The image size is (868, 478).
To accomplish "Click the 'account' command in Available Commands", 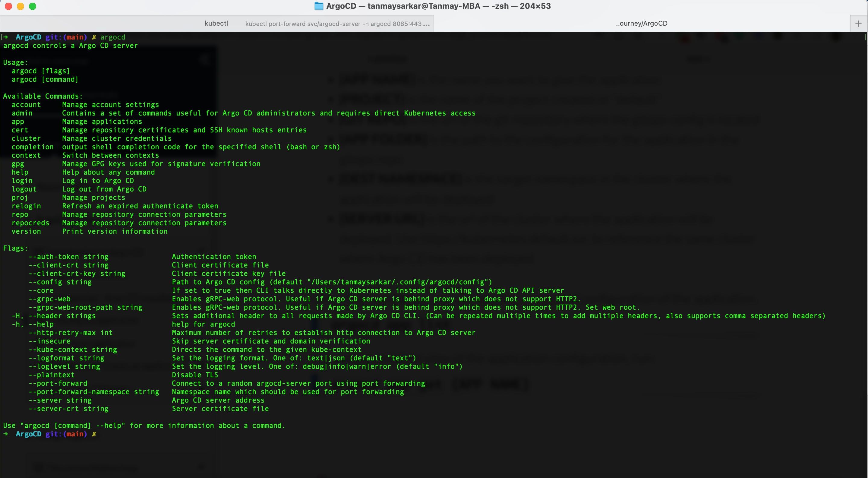I will 26,105.
